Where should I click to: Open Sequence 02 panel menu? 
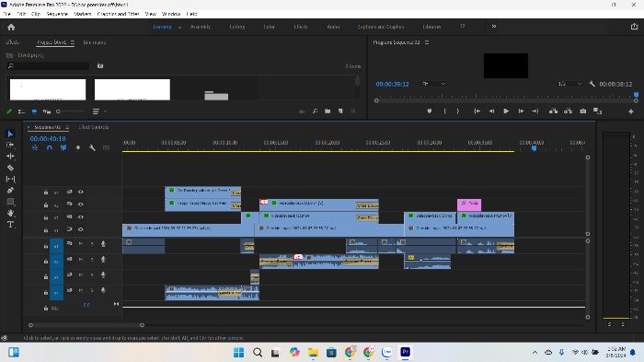67,127
